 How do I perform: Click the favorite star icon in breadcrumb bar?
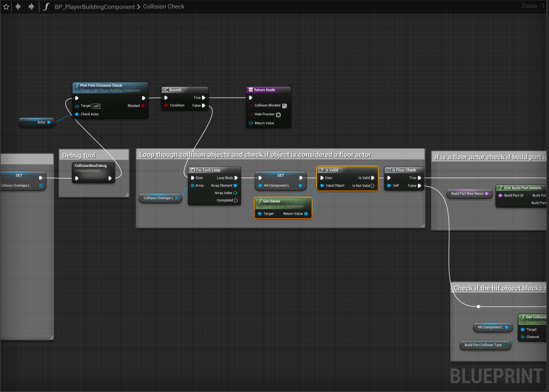pos(6,6)
